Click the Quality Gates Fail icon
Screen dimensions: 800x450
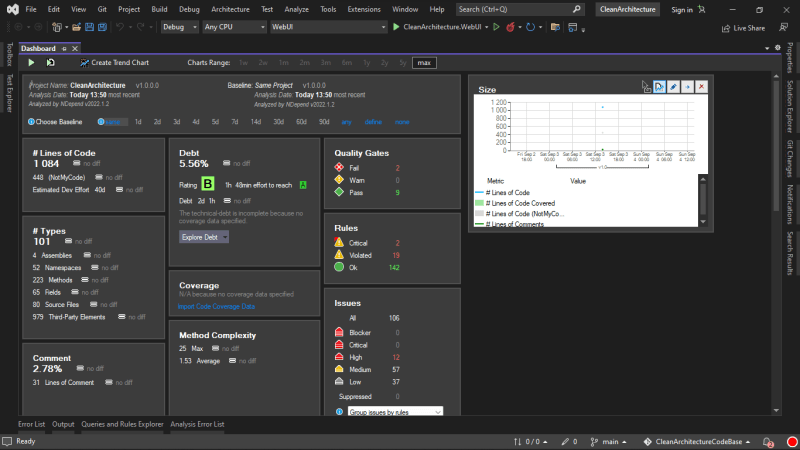[339, 167]
